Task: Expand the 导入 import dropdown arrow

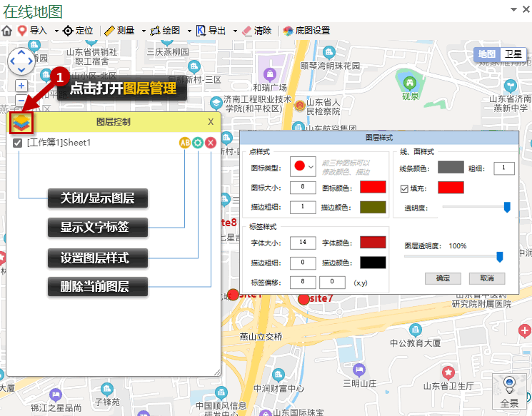Action: [56, 31]
